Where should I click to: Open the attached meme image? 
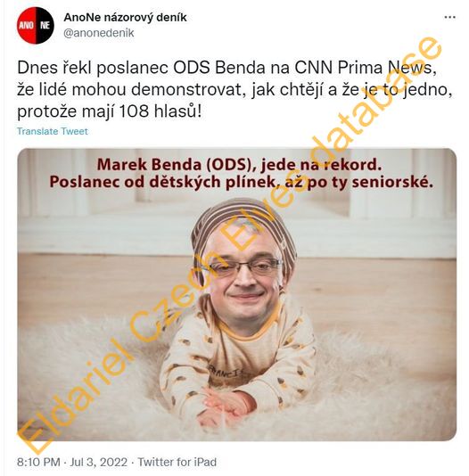pyautogui.click(x=237, y=294)
